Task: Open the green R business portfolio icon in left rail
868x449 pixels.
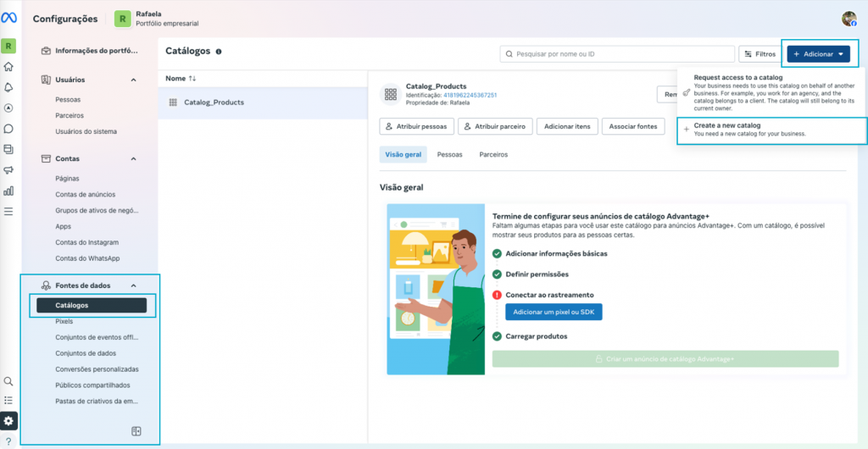Action: (x=8, y=47)
